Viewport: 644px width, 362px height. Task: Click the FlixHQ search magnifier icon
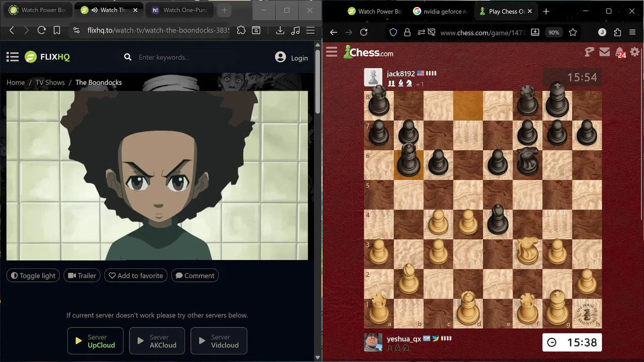pyautogui.click(x=128, y=57)
